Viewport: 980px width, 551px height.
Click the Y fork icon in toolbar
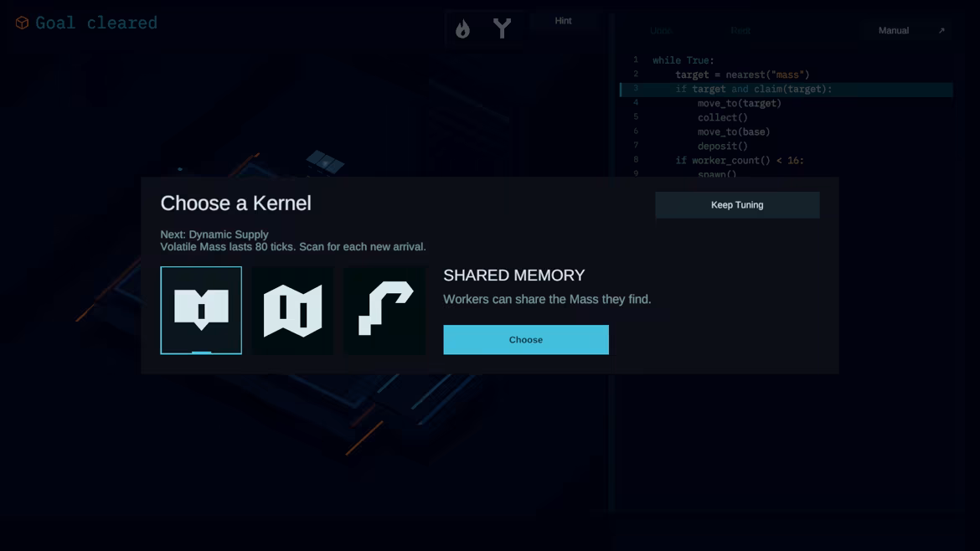click(502, 28)
